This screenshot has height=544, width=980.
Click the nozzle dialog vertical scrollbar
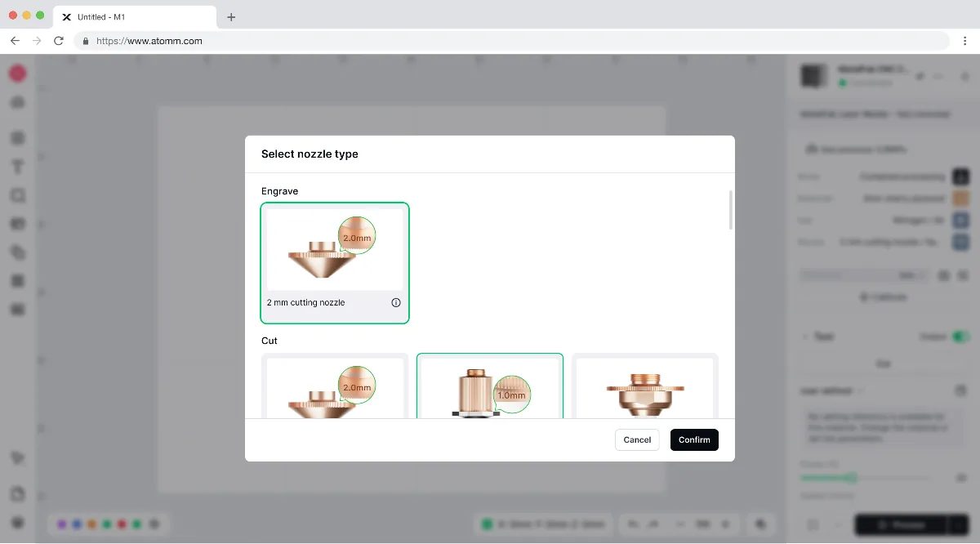coord(731,210)
